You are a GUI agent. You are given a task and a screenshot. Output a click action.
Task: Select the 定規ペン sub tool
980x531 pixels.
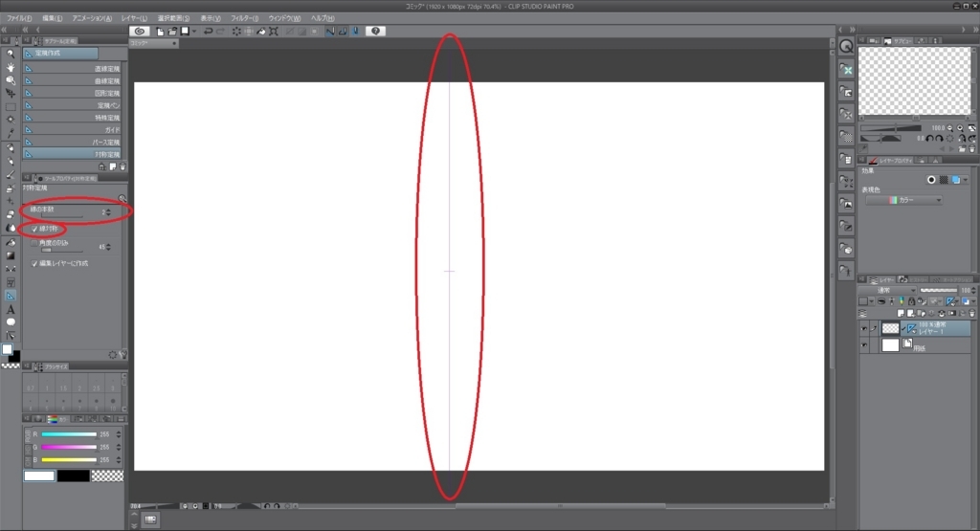point(73,105)
